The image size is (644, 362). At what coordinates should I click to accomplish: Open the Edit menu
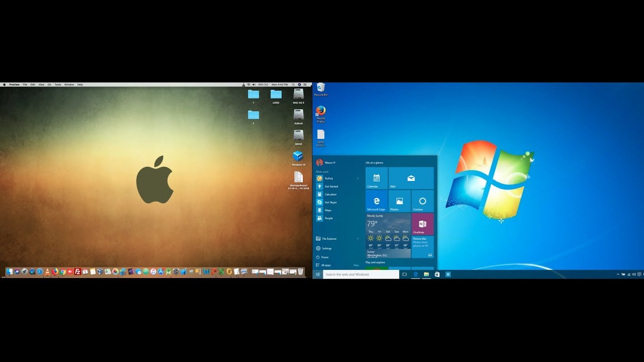[33, 84]
